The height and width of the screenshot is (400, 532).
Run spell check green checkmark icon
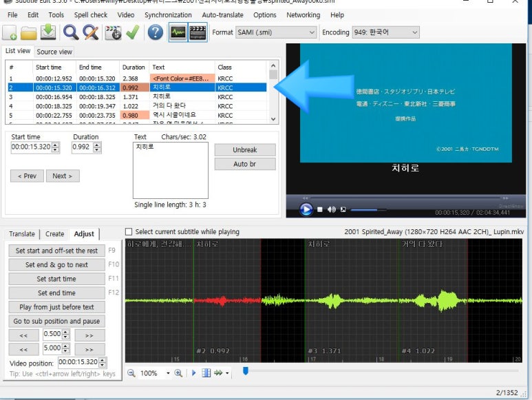(x=133, y=32)
